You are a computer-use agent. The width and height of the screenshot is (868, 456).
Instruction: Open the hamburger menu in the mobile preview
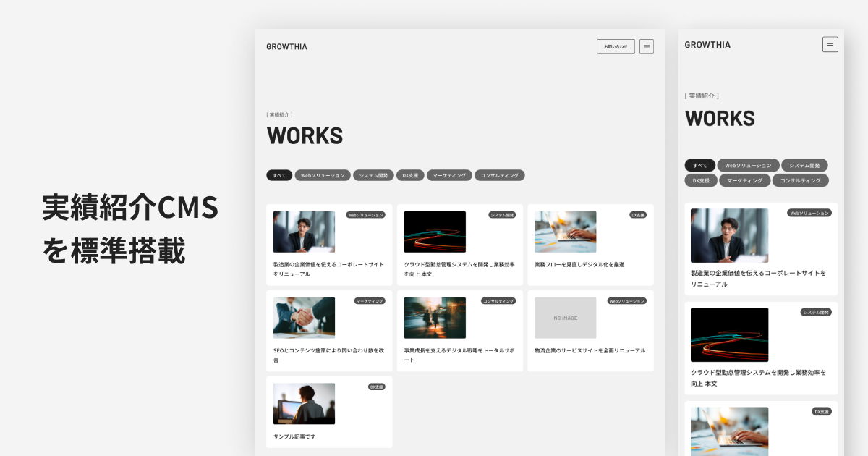(x=830, y=45)
